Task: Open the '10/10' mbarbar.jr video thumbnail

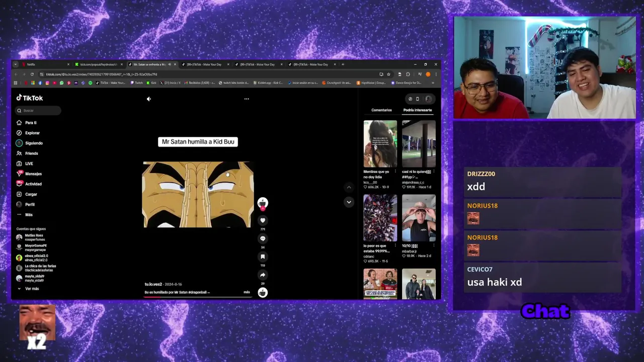Action: pyautogui.click(x=419, y=218)
